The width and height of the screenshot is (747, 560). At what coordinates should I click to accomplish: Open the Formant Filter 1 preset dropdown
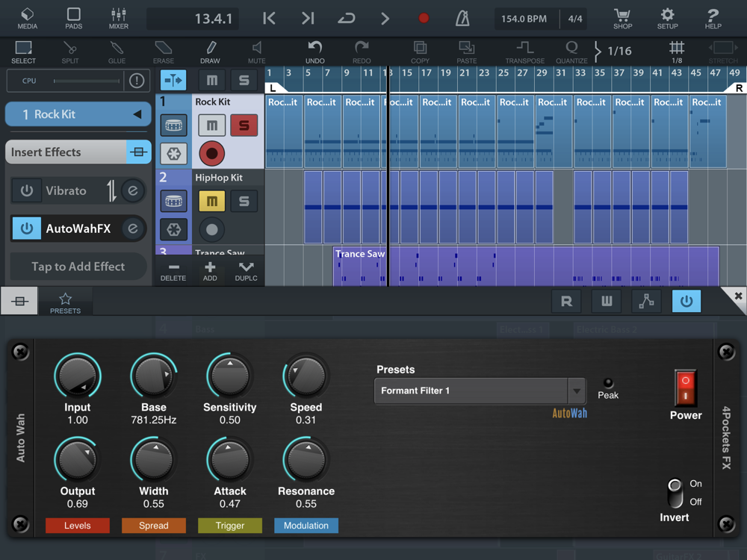[480, 391]
